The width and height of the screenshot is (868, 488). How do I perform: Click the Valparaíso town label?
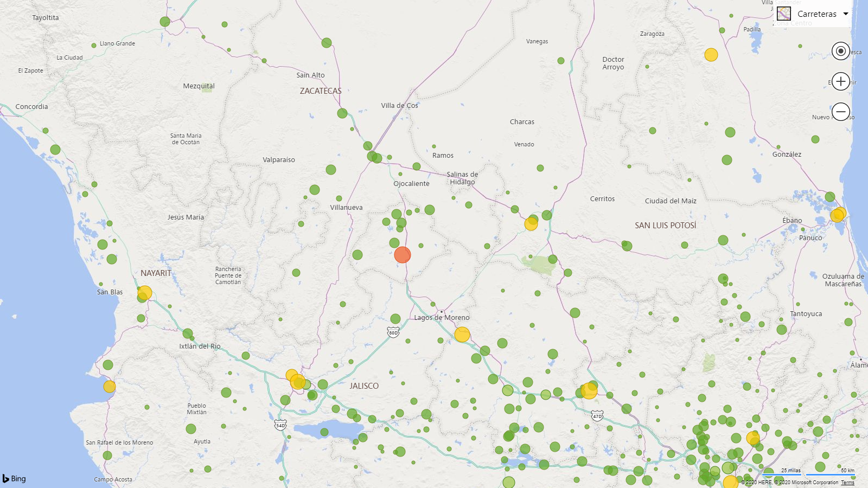(x=279, y=160)
